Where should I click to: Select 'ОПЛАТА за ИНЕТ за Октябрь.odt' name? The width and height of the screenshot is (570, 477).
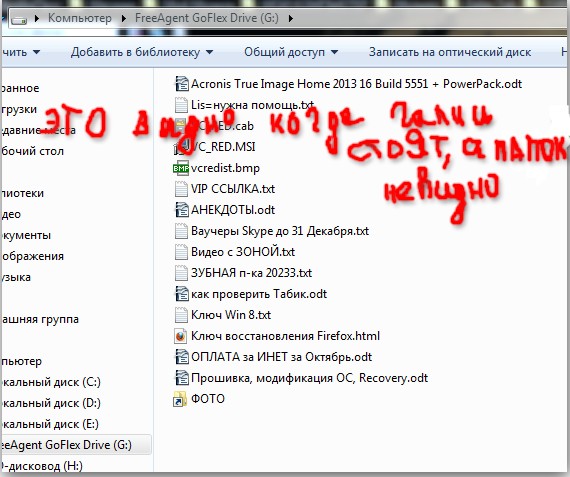[281, 357]
